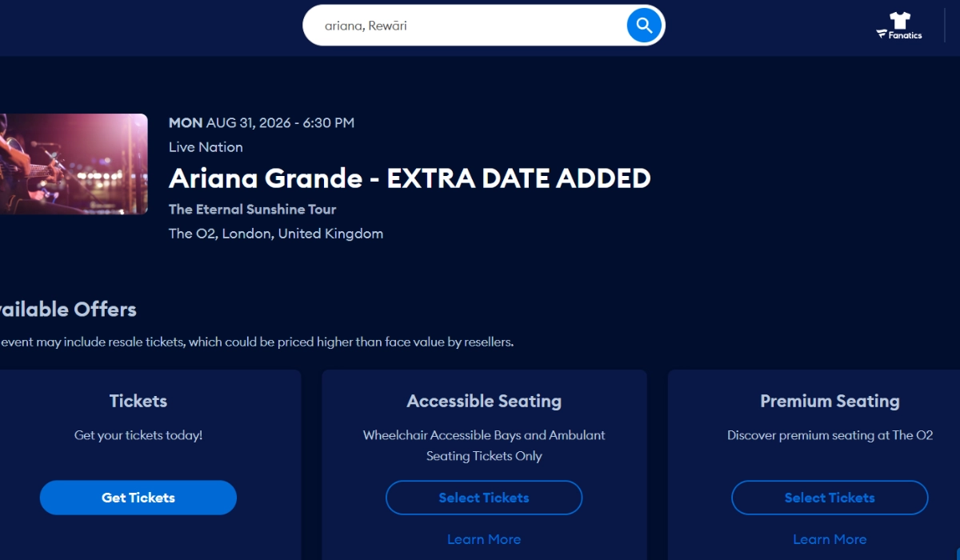Viewport: 960px width, 560px height.
Task: Select the Fanatics icon in the top navigation
Action: (899, 26)
